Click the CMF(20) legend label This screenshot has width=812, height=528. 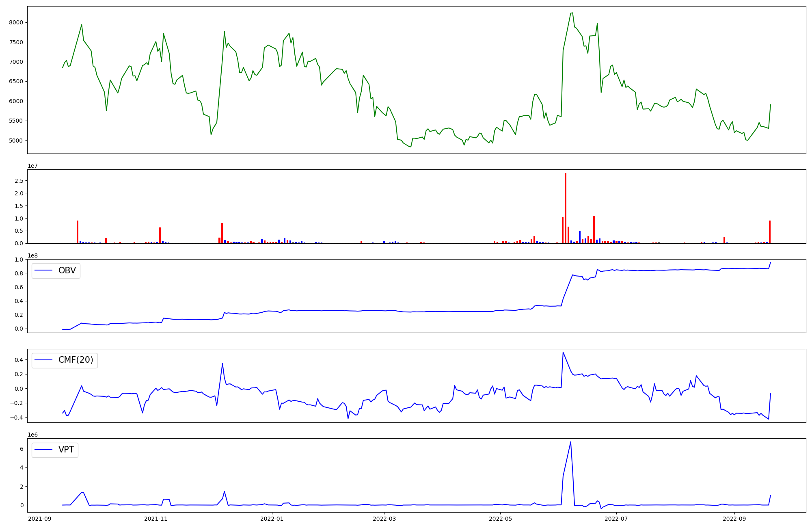point(76,360)
